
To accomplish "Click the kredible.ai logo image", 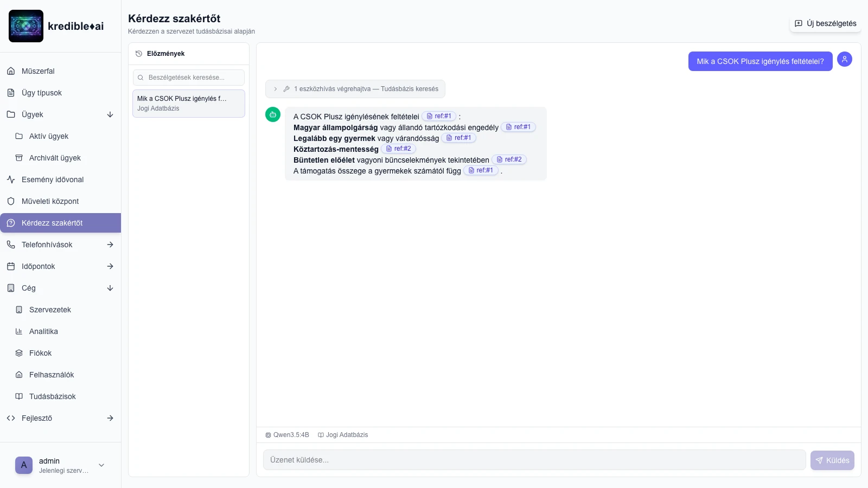I will tap(26, 26).
